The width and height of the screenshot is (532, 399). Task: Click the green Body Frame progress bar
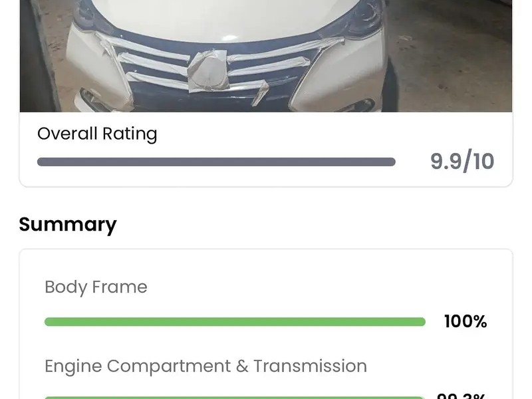pos(235,322)
